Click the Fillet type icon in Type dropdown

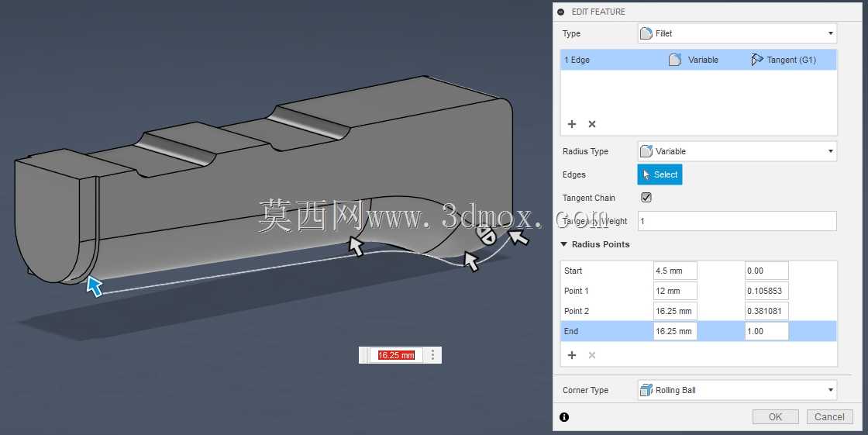[x=646, y=33]
